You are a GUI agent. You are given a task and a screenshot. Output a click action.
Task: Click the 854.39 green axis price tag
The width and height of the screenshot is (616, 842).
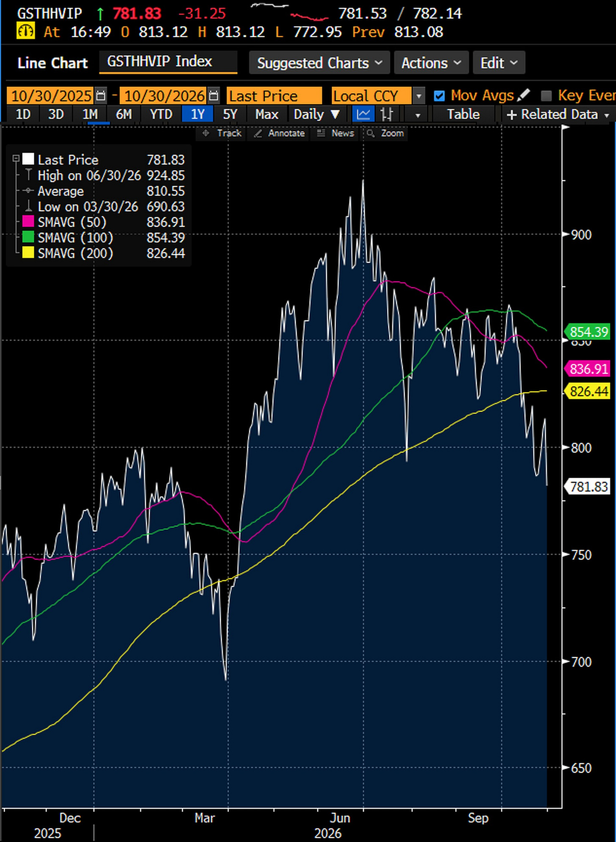click(588, 332)
